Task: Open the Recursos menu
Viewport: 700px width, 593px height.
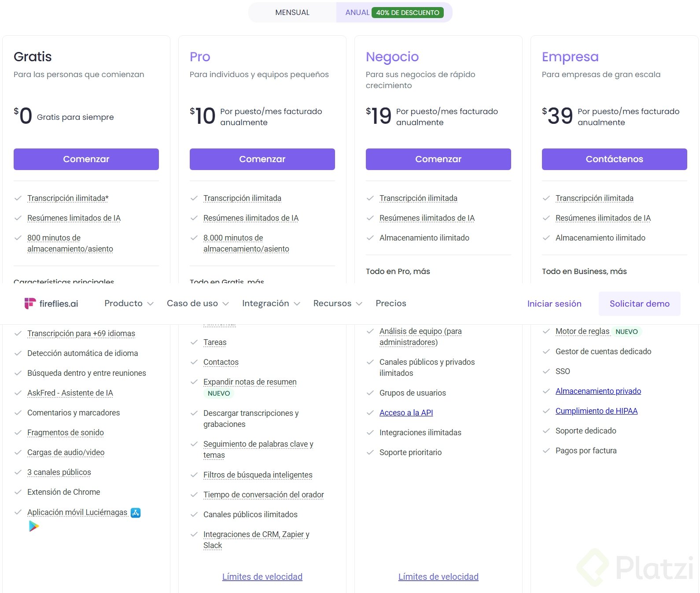Action: click(x=337, y=304)
